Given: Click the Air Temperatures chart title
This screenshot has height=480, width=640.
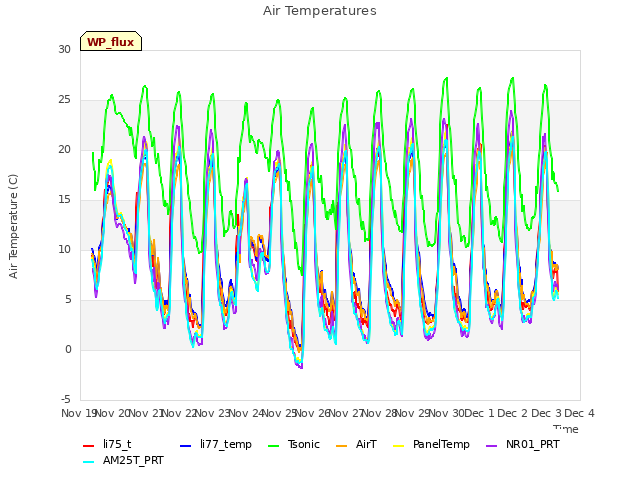Looking at the screenshot, I should click(x=320, y=11).
